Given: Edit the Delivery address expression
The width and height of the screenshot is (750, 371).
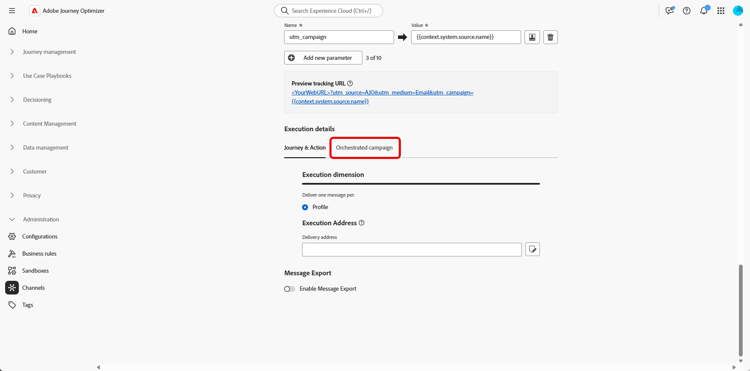Looking at the screenshot, I should point(532,249).
